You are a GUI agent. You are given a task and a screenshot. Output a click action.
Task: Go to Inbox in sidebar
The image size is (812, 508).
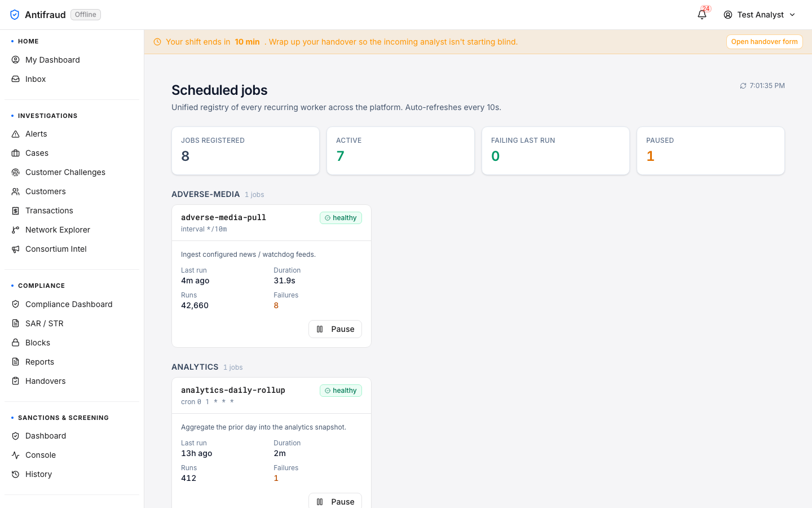pyautogui.click(x=72, y=79)
